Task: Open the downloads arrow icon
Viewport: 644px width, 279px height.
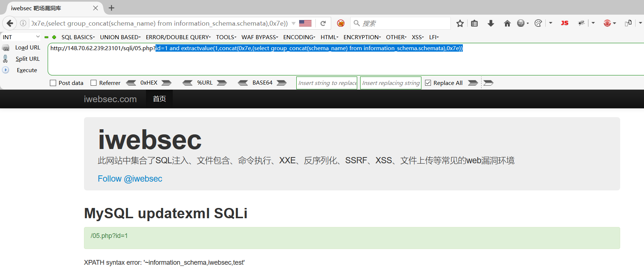Action: tap(491, 23)
